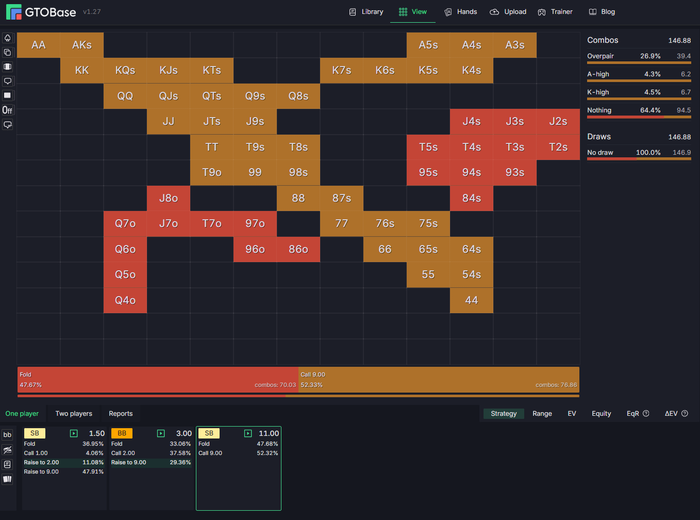Open the Blog link
This screenshot has width=700, height=520.
pos(602,12)
